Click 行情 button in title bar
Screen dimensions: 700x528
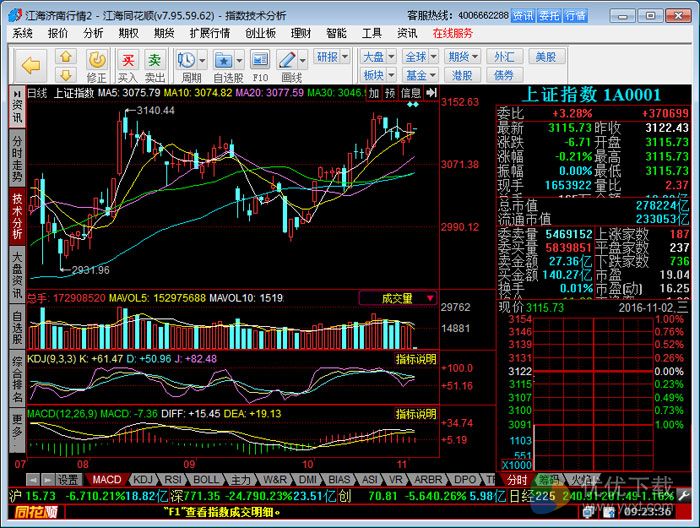575,16
